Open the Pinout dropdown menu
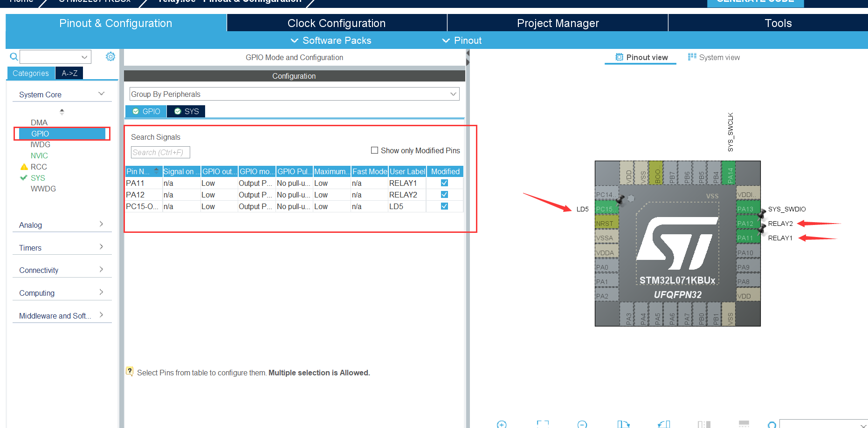Viewport: 868px width, 428px height. [x=462, y=41]
